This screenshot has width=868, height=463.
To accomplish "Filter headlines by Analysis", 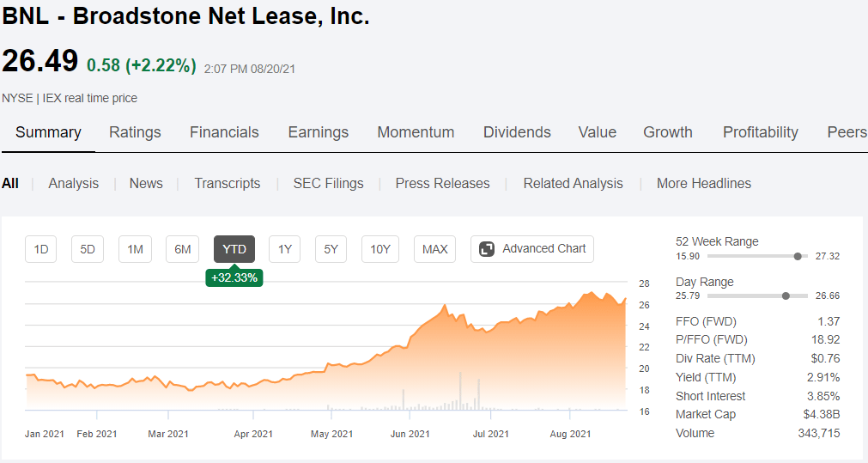I will click(74, 183).
